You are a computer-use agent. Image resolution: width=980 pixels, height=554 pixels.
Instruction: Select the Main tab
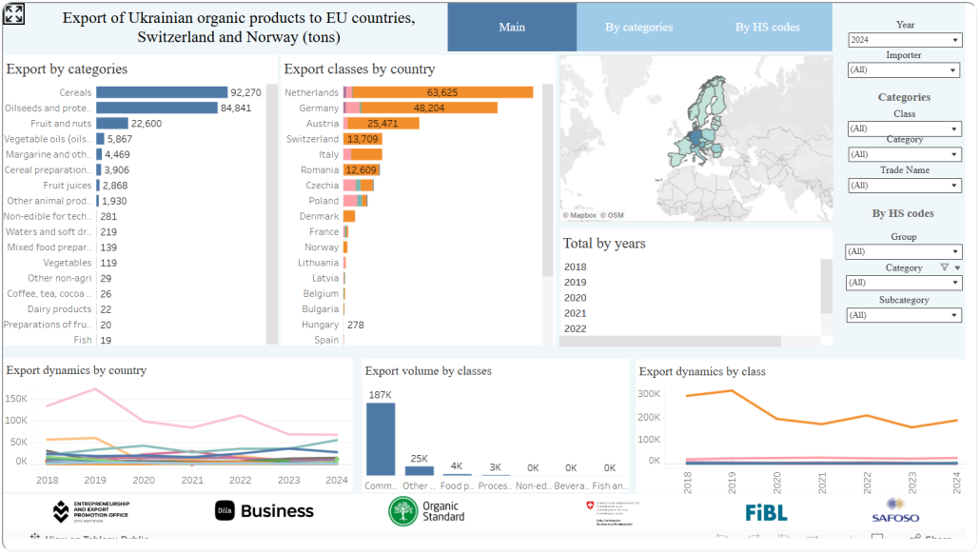pyautogui.click(x=512, y=28)
